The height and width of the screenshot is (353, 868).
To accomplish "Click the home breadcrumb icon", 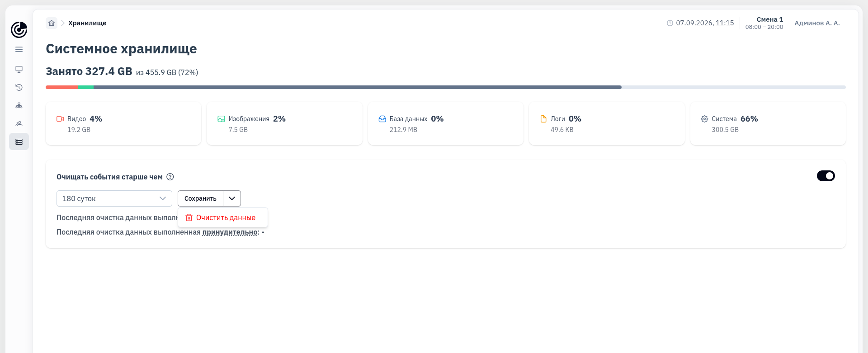I will pos(52,23).
